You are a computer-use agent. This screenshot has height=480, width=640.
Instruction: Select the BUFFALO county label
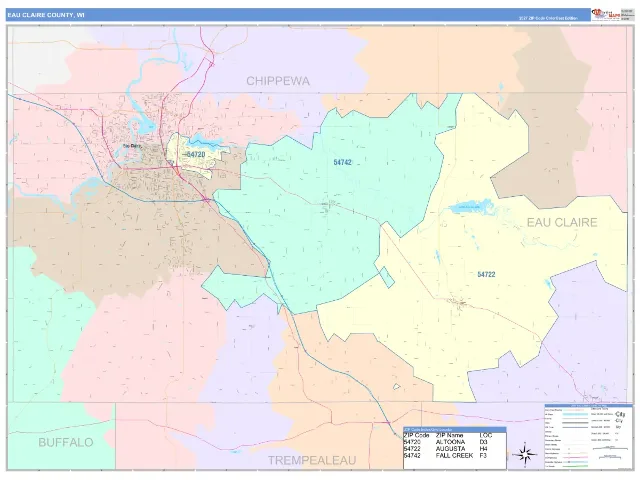(x=66, y=442)
